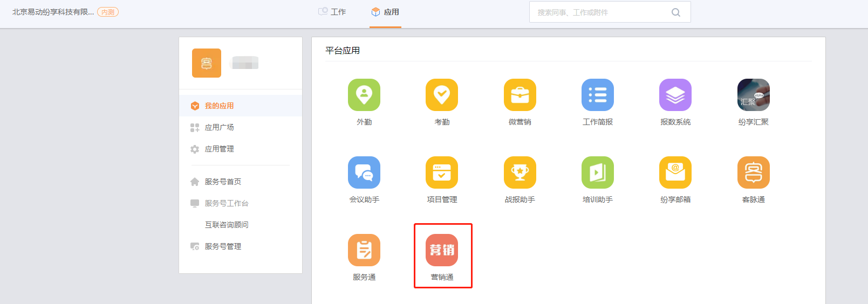The image size is (868, 304).
Task: Open the 纷享汇聚 app
Action: 753,95
